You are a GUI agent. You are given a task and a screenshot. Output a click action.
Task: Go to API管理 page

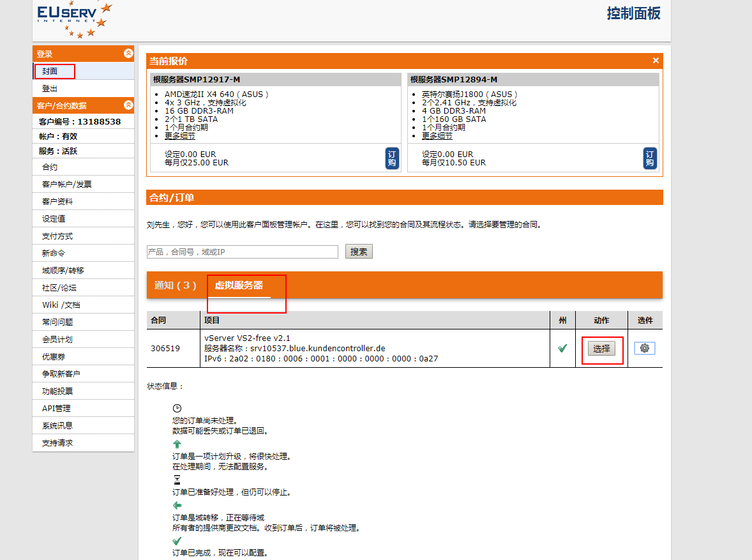56,409
